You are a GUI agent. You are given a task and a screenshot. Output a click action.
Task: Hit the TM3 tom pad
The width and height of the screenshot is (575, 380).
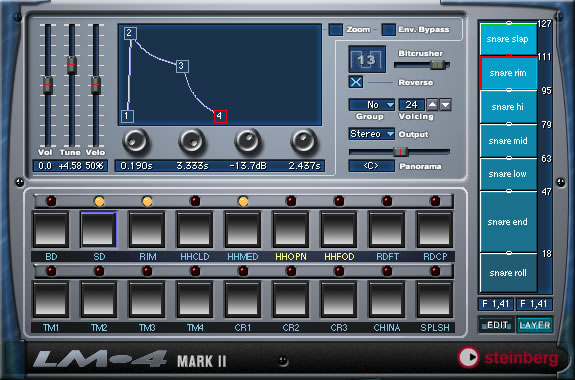[147, 299]
